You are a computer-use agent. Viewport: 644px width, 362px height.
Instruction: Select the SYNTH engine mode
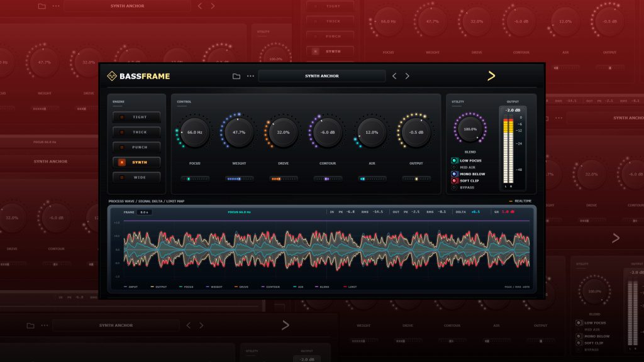point(136,162)
